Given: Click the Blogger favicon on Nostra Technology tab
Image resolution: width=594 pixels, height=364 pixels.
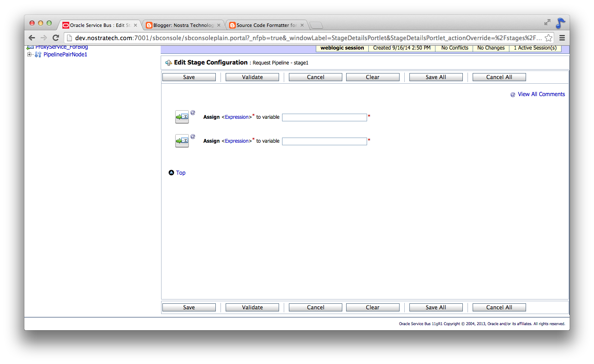Looking at the screenshot, I should pyautogui.click(x=149, y=25).
